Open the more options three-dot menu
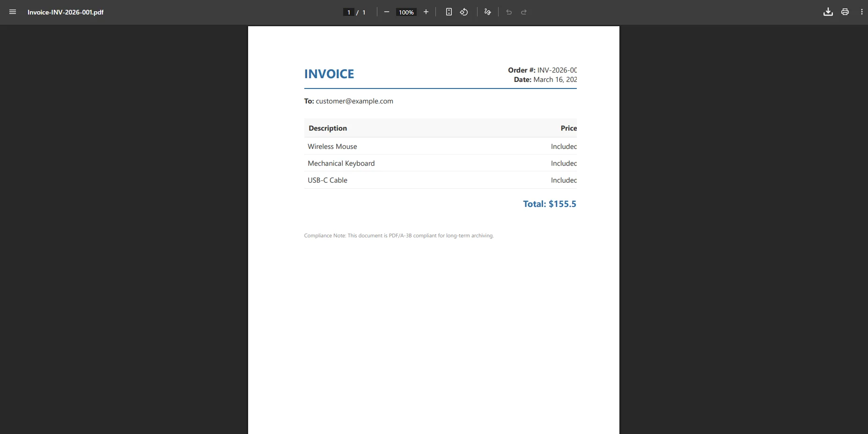The height and width of the screenshot is (434, 868). click(x=862, y=12)
